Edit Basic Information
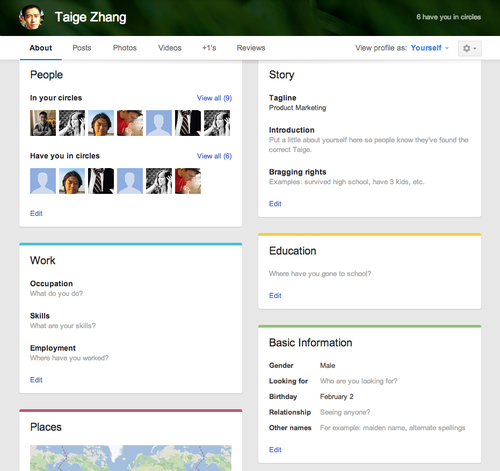Image resolution: width=500 pixels, height=471 pixels. [275, 450]
